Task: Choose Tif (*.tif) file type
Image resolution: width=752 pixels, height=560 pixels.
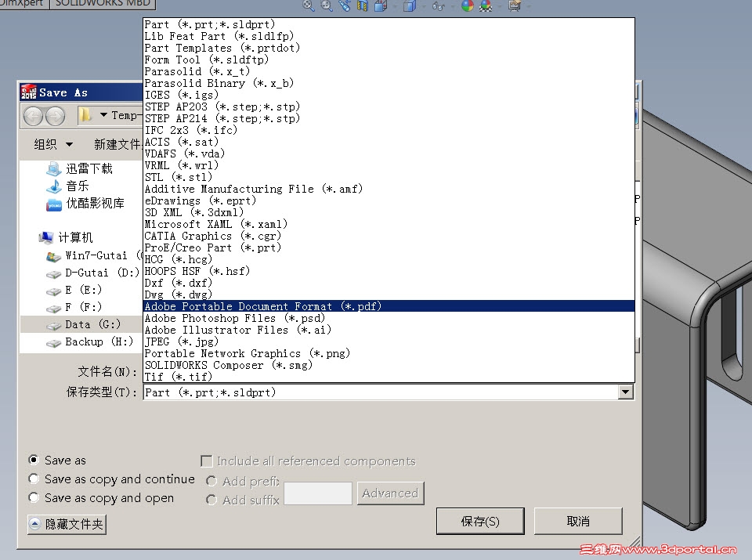Action: [389, 377]
